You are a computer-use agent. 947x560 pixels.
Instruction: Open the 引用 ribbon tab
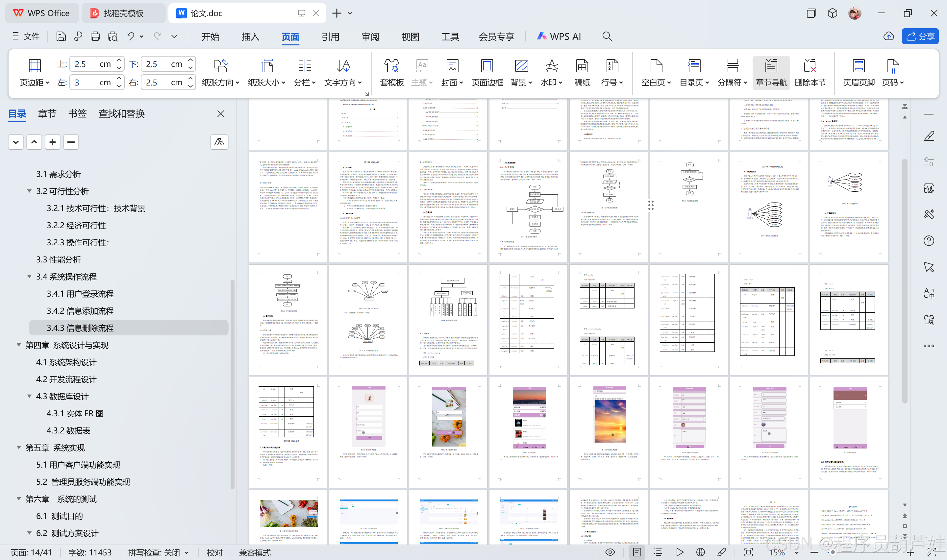pos(330,36)
